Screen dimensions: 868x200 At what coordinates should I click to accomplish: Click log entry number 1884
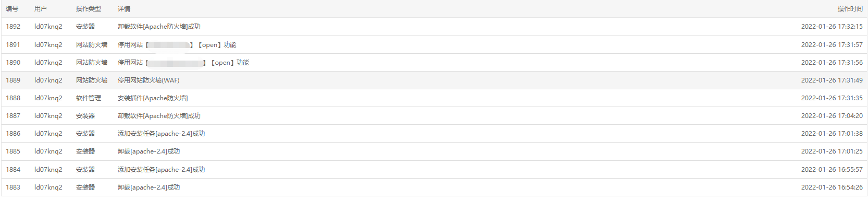(13, 170)
